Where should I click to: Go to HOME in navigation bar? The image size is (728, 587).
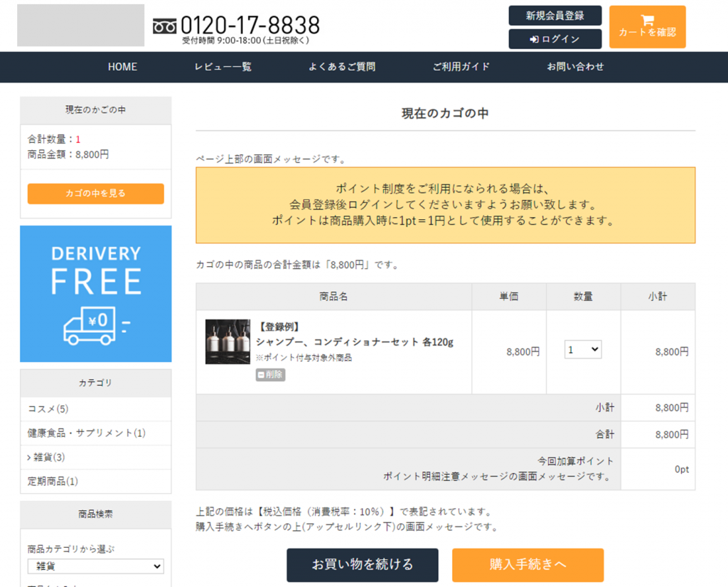coord(122,67)
